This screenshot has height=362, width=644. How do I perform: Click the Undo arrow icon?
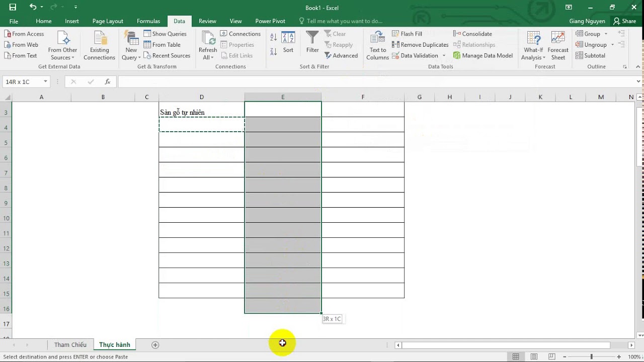point(33,7)
